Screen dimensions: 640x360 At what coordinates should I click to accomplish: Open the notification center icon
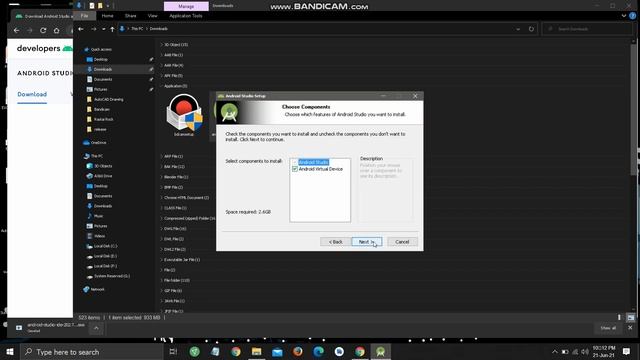[x=627, y=351]
